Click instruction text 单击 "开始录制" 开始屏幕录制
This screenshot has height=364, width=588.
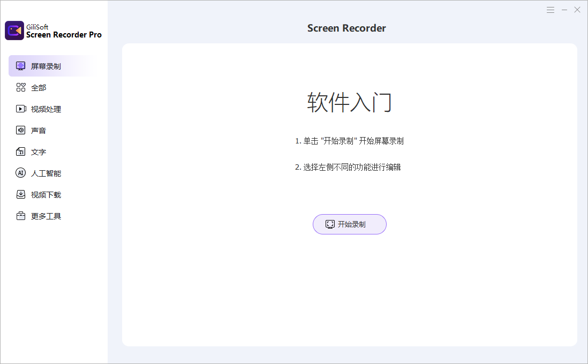pyautogui.click(x=353, y=141)
